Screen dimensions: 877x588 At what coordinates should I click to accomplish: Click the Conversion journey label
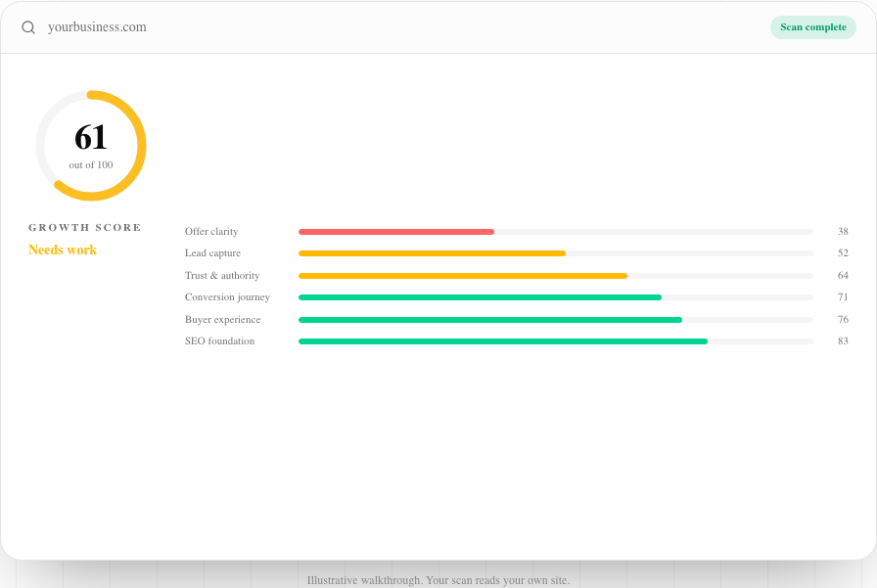point(227,297)
